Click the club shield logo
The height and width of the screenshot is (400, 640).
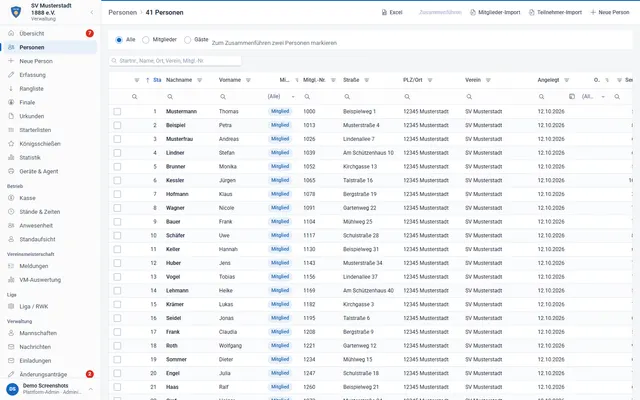tap(16, 12)
